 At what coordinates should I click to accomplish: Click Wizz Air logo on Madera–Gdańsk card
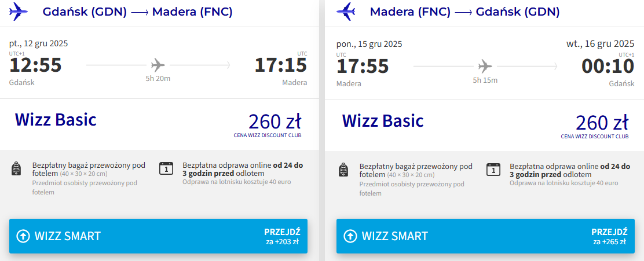pyautogui.click(x=346, y=12)
